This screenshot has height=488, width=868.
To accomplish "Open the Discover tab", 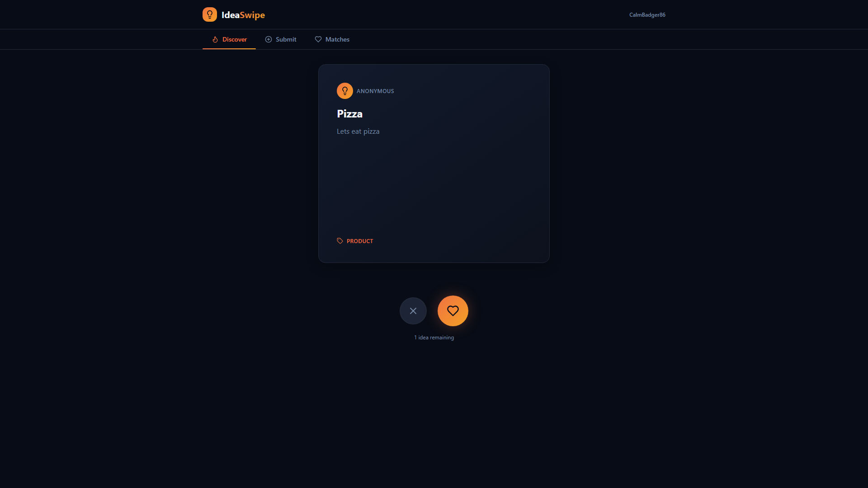I will click(234, 39).
